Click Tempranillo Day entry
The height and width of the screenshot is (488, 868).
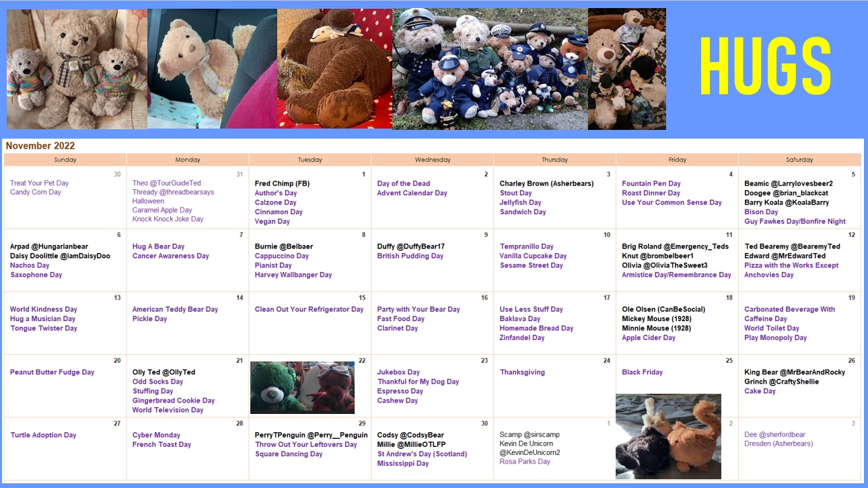526,246
